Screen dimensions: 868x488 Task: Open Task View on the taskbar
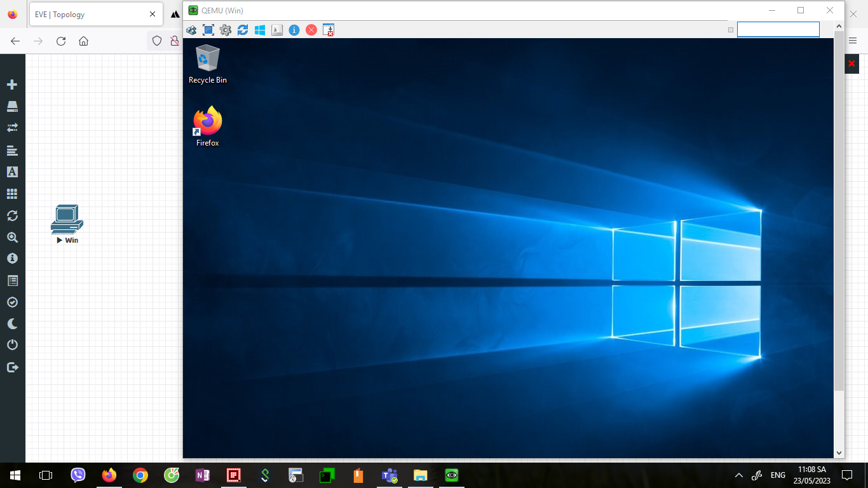[x=46, y=475]
